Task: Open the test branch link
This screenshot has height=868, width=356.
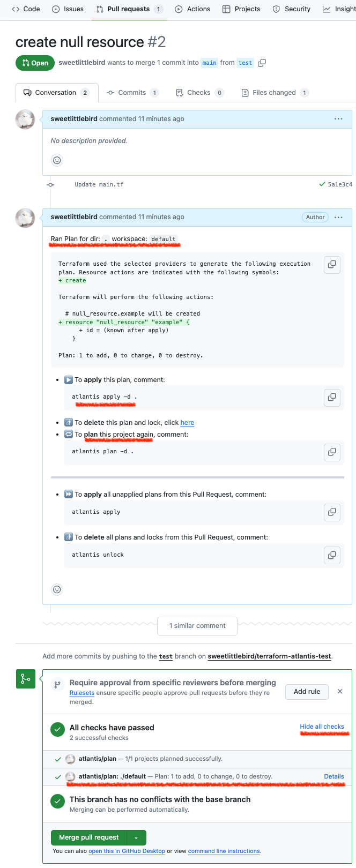Action: [166, 656]
